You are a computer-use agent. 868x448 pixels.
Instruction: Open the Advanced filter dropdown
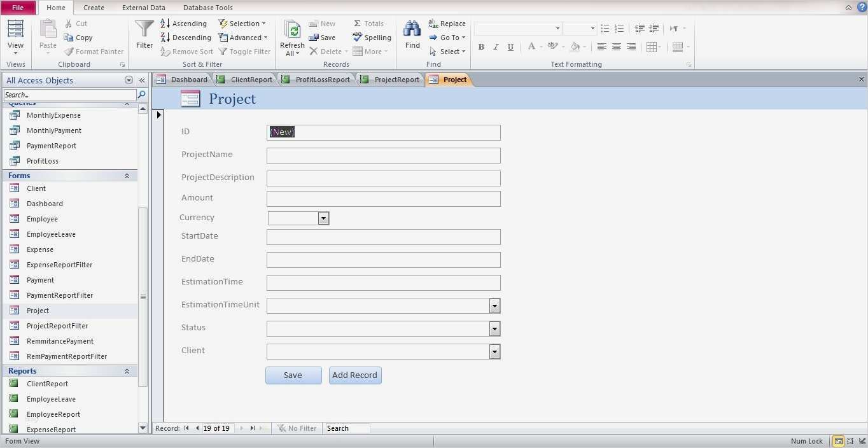[244, 38]
